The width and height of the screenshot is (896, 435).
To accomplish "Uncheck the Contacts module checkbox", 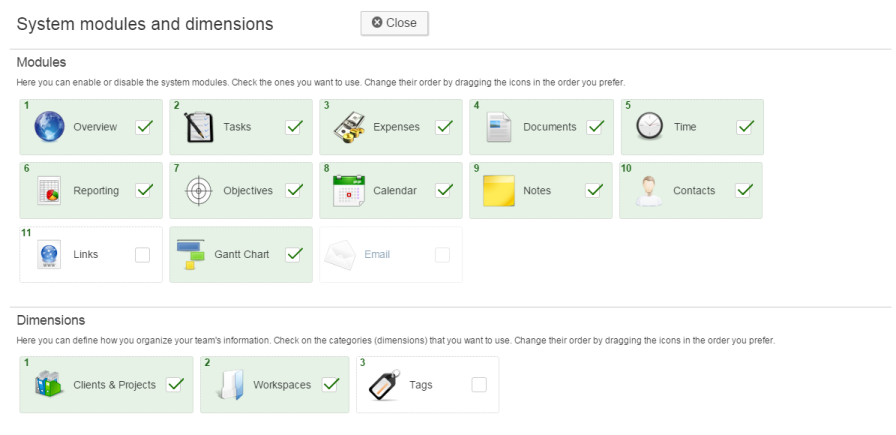I will [744, 190].
